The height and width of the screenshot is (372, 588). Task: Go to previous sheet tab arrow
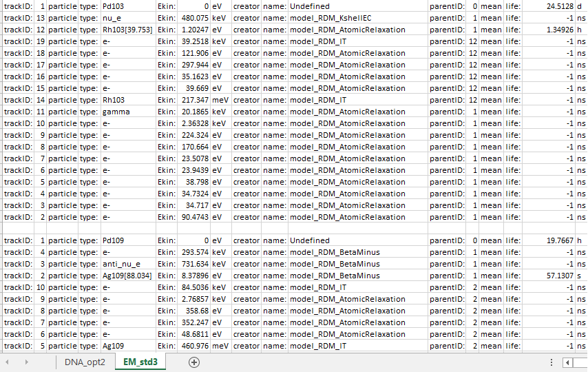coord(7,362)
